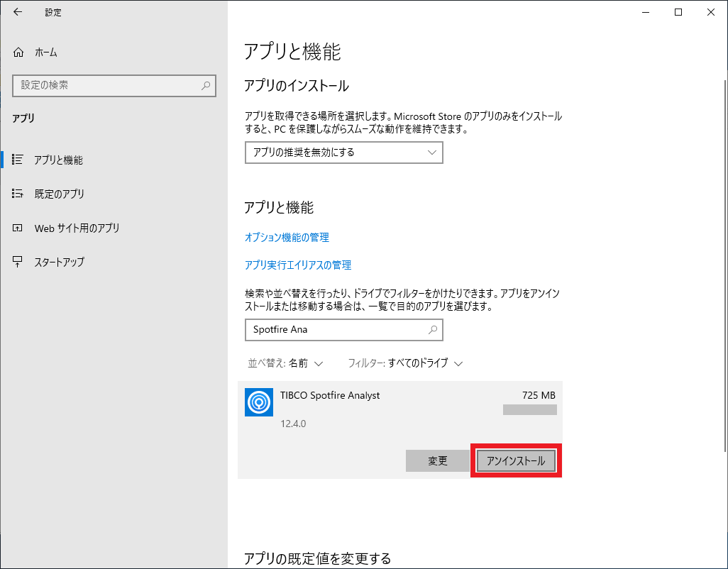Click the back arrow in the title bar
Screen dimensions: 728x569
point(18,12)
